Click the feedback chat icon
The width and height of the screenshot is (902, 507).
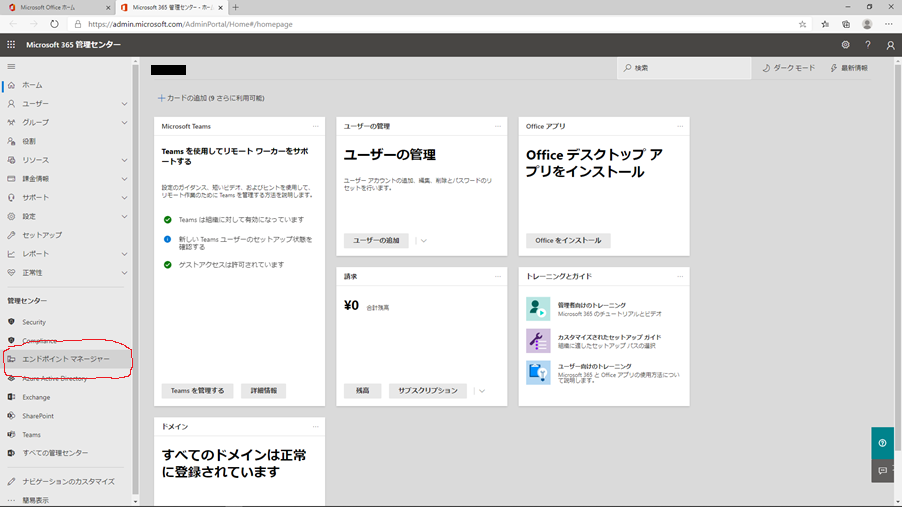pyautogui.click(x=882, y=471)
